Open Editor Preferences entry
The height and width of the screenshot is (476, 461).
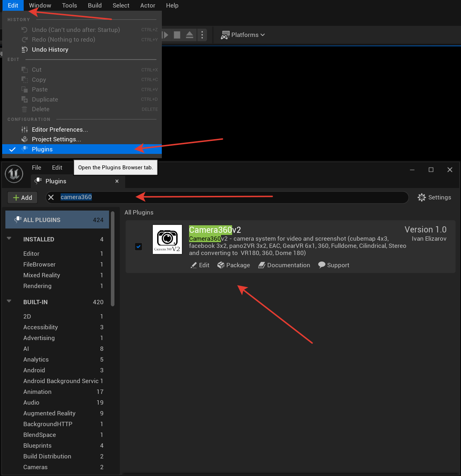tap(82, 129)
